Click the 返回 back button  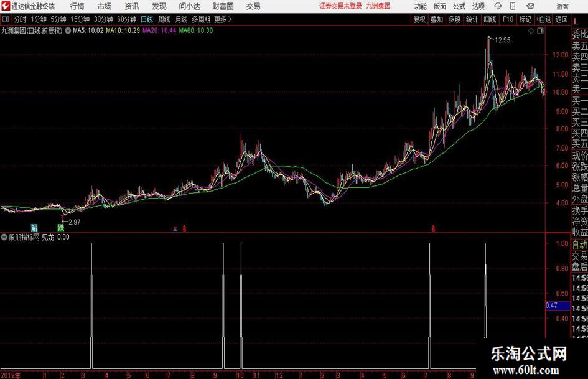(x=561, y=19)
